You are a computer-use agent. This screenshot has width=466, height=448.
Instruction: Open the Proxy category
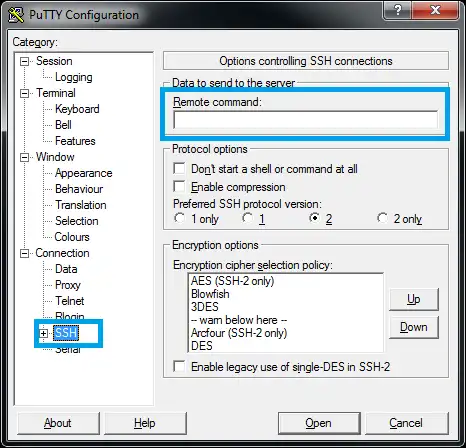68,285
